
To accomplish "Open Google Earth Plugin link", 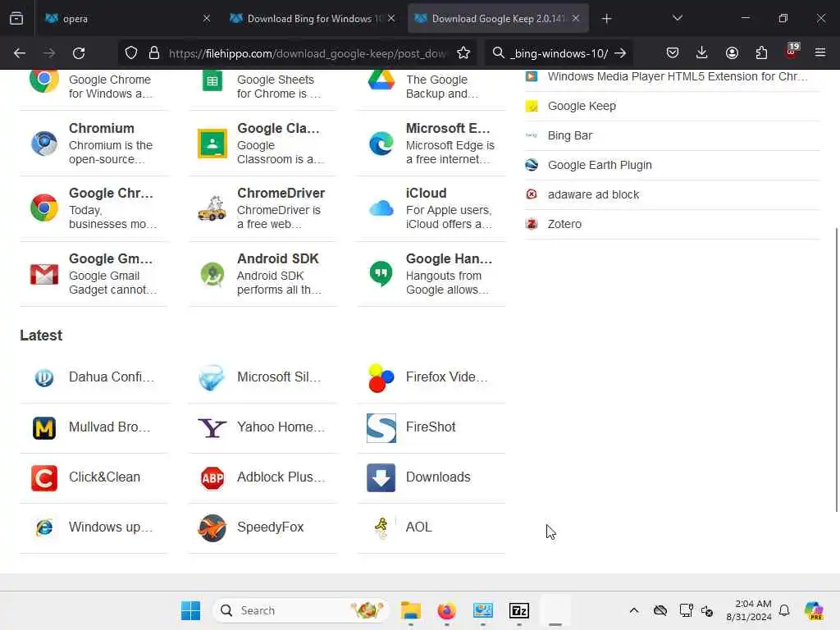I will 600,165.
